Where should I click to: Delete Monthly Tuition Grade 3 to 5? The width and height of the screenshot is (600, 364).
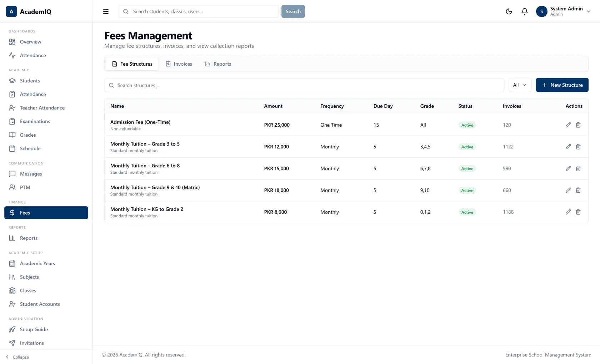pyautogui.click(x=578, y=147)
